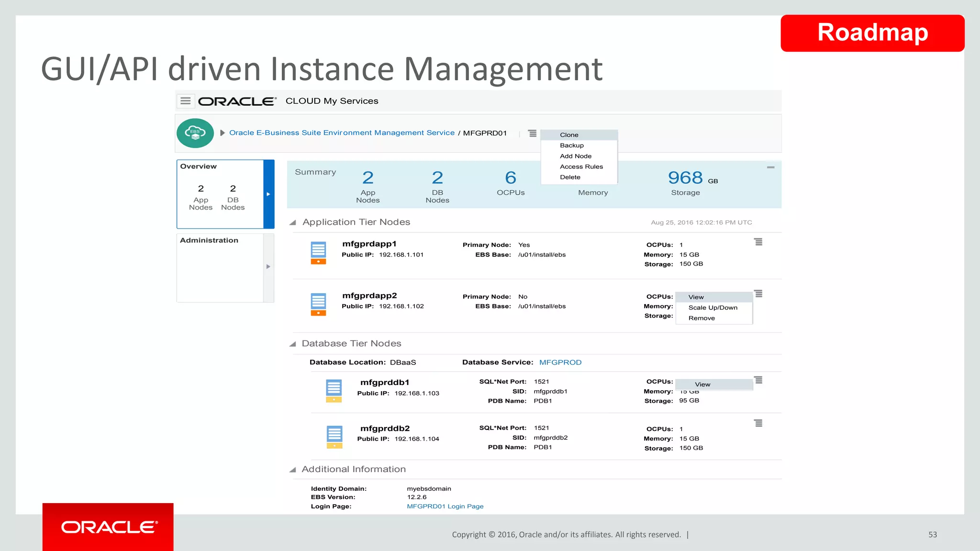Screen dimensions: 980x551
Task: Collapse the Database Tier Nodes section
Action: tap(293, 344)
